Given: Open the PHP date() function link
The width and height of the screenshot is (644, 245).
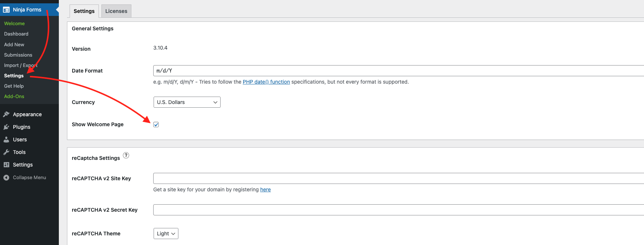Looking at the screenshot, I should coord(266,82).
